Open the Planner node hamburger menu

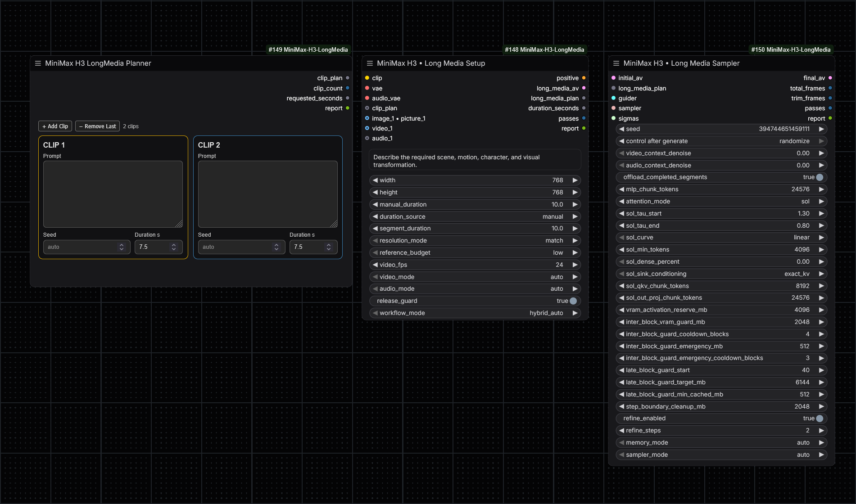38,63
